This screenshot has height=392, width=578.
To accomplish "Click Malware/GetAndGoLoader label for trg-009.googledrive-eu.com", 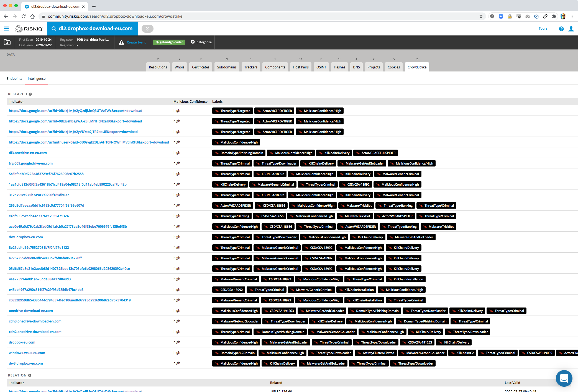I will point(362,163).
